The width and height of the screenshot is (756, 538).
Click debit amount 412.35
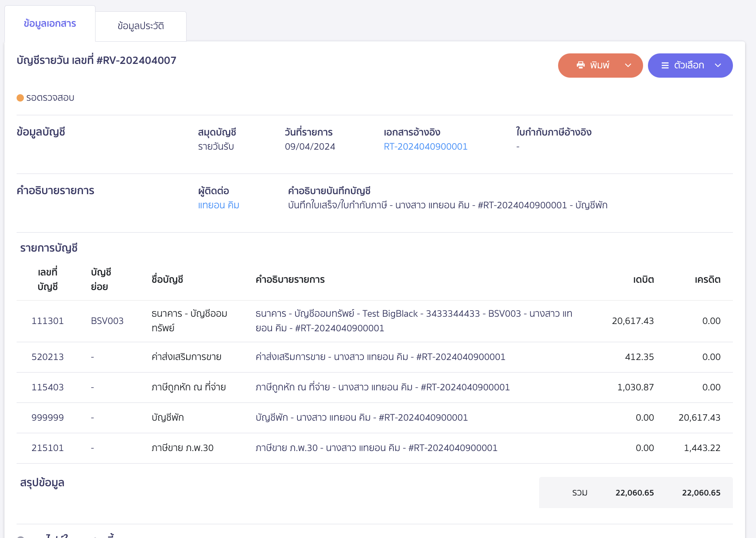coord(639,357)
